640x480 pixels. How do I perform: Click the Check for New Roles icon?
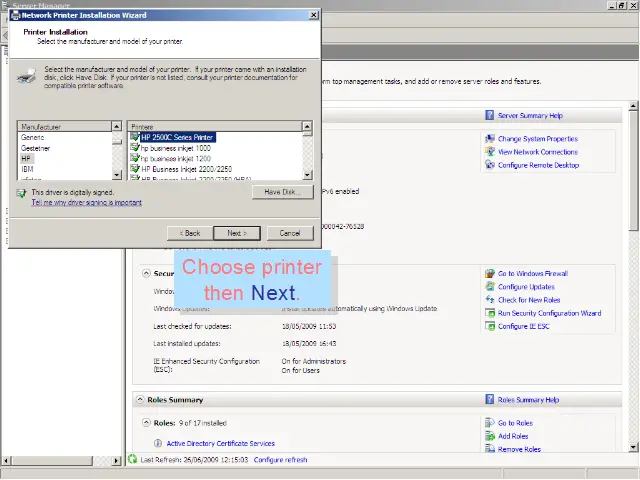coord(490,300)
